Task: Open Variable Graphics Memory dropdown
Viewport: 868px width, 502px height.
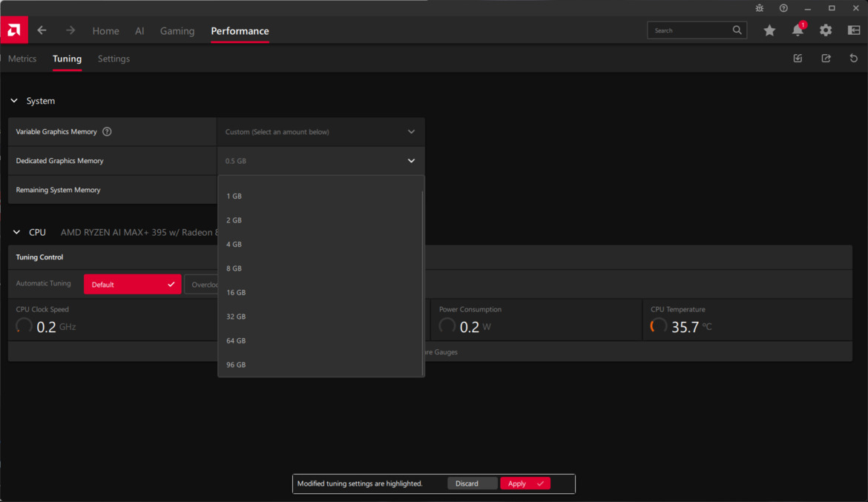Action: [x=320, y=132]
